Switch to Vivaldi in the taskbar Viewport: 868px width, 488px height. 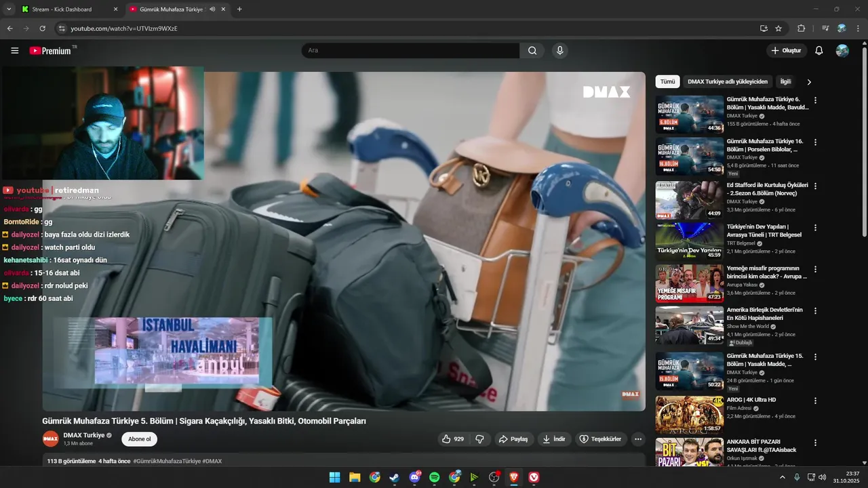pos(534,477)
